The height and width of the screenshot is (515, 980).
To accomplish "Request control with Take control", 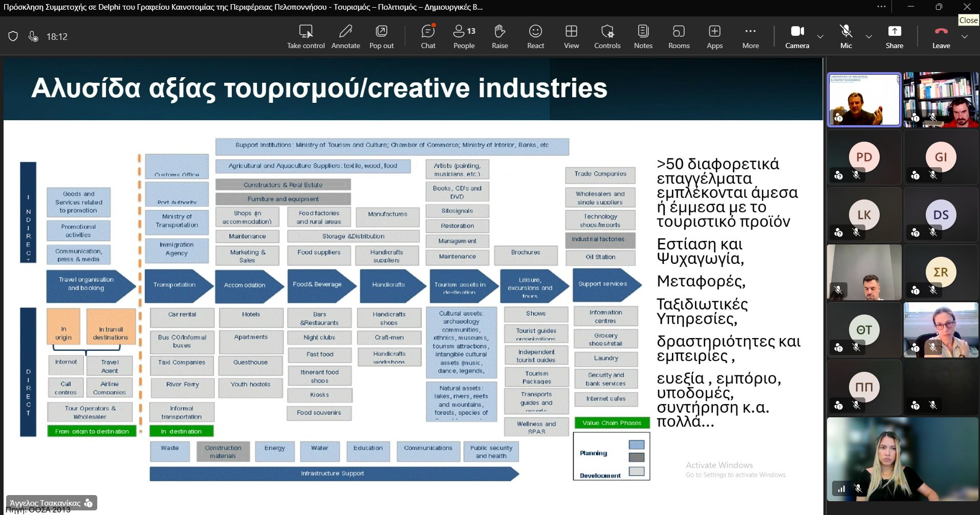I will click(x=306, y=36).
